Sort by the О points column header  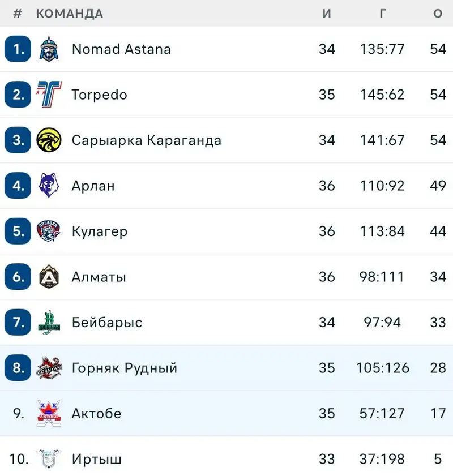[438, 14]
